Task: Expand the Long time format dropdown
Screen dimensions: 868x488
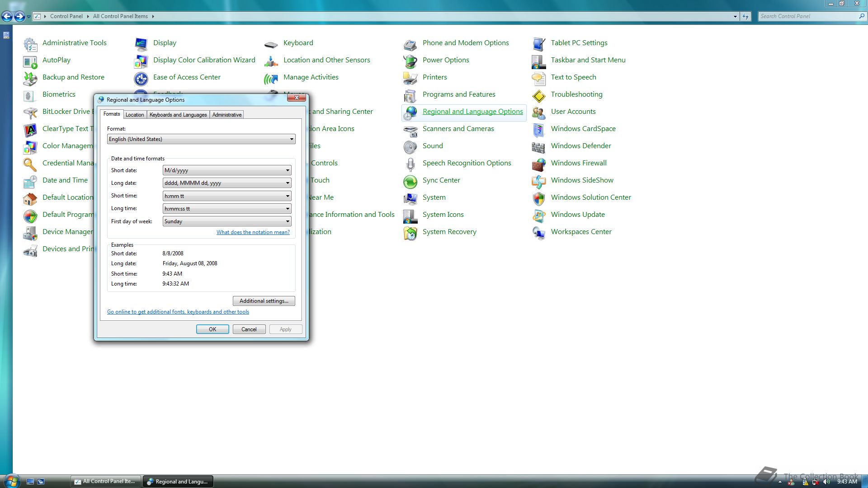Action: 227,209
